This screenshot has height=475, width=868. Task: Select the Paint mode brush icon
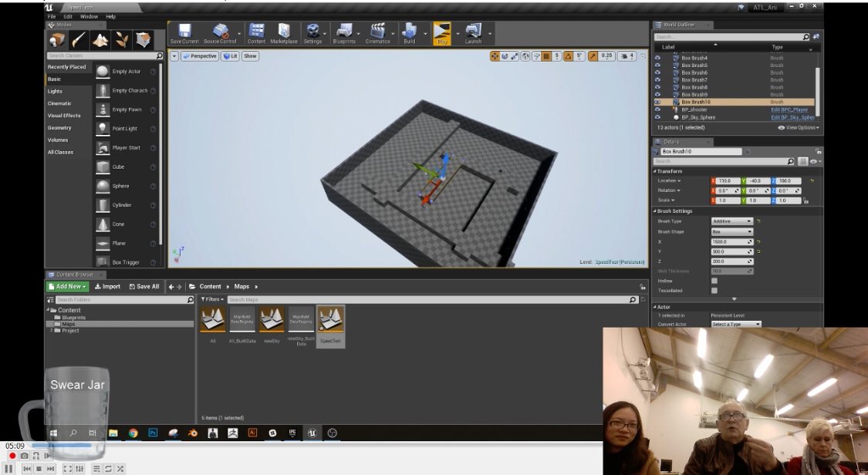tap(79, 40)
